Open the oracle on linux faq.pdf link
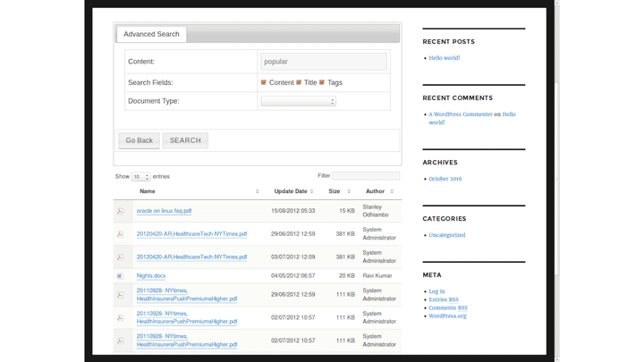This screenshot has height=362, width=644. click(164, 211)
